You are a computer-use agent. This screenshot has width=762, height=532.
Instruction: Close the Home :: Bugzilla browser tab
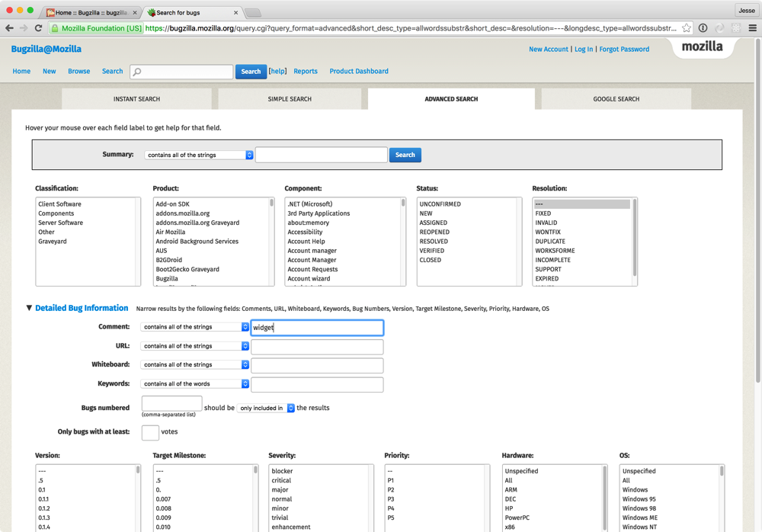pos(134,12)
